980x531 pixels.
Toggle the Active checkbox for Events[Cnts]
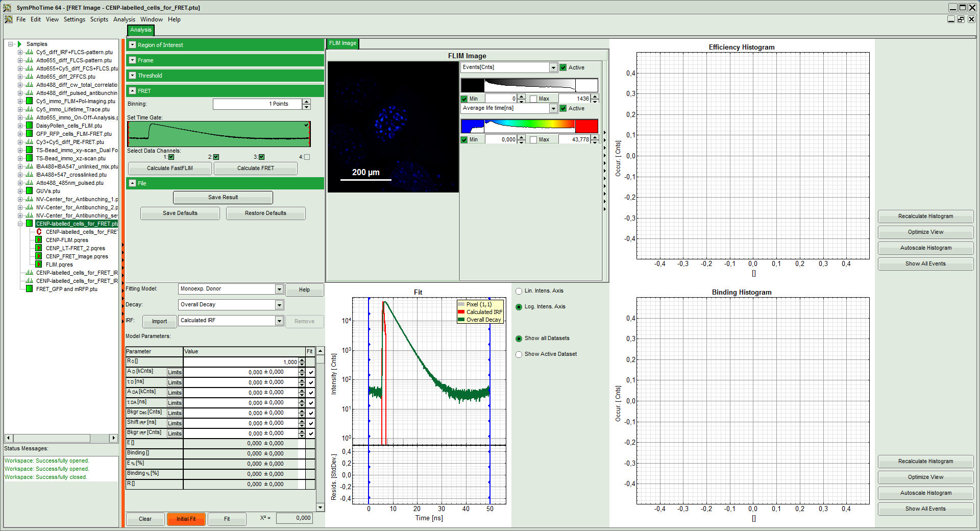pos(563,67)
